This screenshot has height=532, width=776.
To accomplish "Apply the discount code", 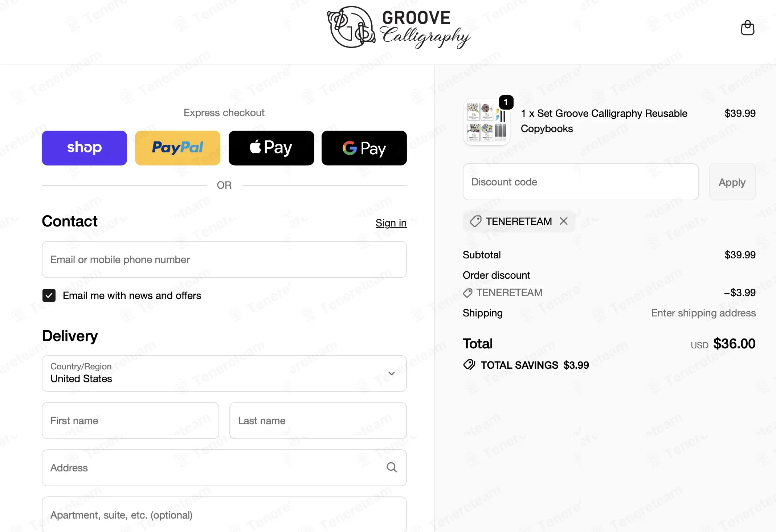I will tap(732, 182).
